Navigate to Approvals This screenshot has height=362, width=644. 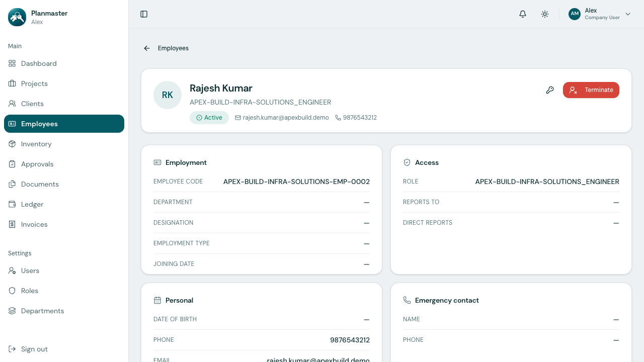pyautogui.click(x=64, y=164)
